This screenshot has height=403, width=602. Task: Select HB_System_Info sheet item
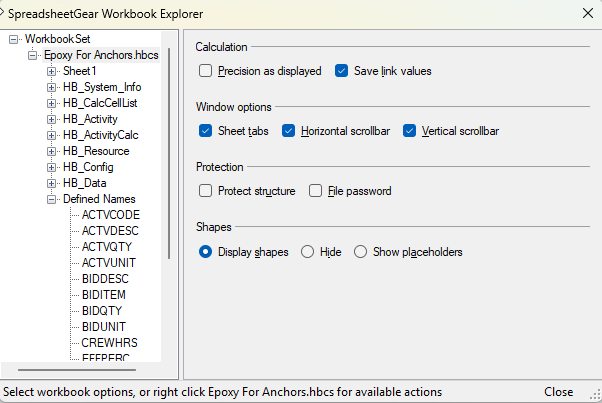point(102,87)
